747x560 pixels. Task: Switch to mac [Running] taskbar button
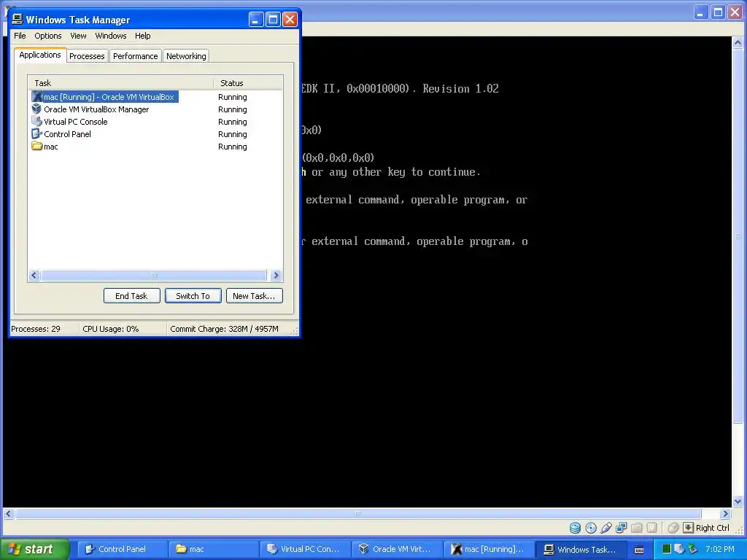(489, 549)
